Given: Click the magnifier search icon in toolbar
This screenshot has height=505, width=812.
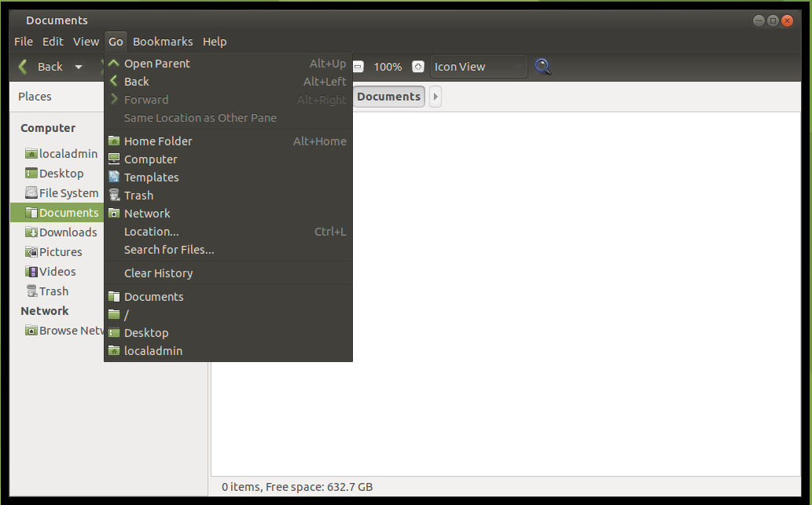Looking at the screenshot, I should point(542,67).
